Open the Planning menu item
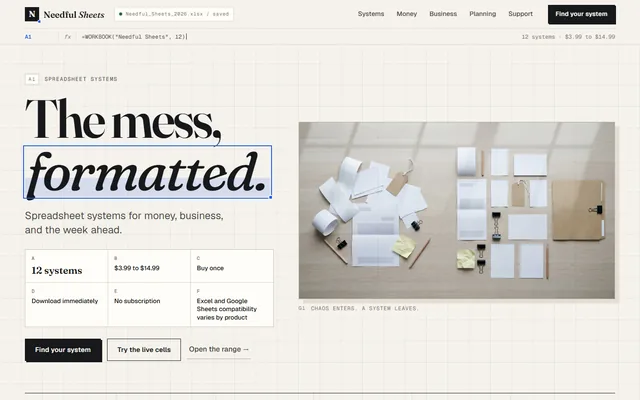 [x=482, y=14]
